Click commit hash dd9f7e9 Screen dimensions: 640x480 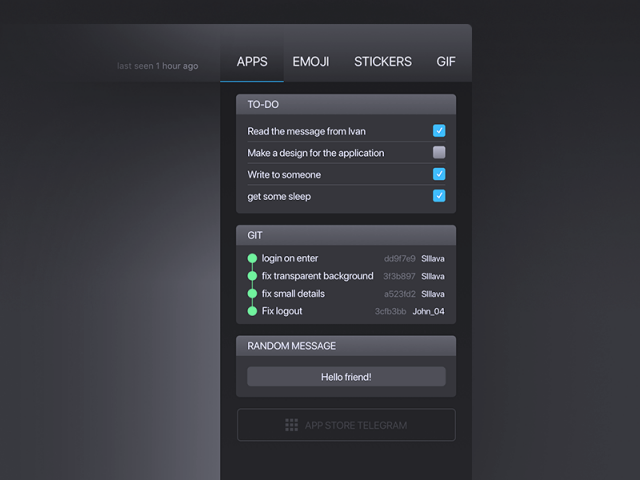click(400, 259)
